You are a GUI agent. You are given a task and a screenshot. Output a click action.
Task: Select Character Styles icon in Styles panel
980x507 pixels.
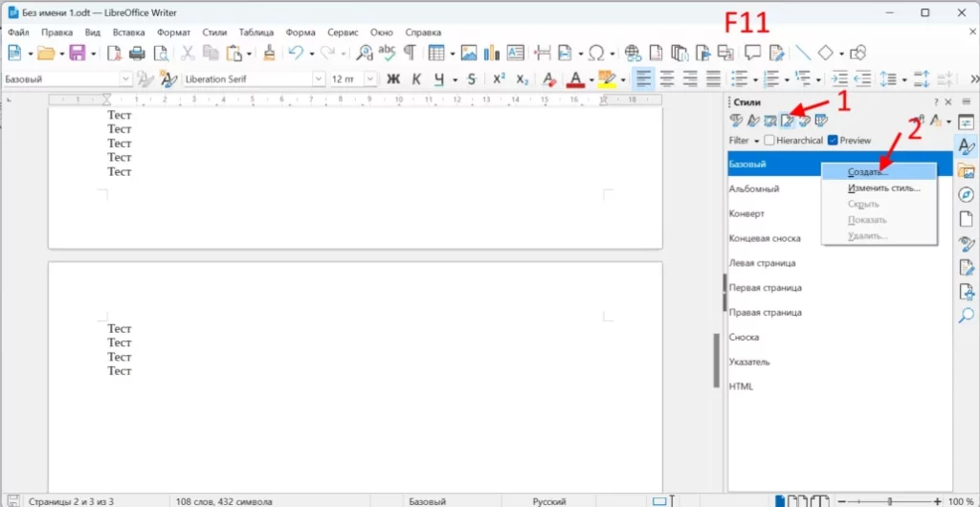pos(753,121)
